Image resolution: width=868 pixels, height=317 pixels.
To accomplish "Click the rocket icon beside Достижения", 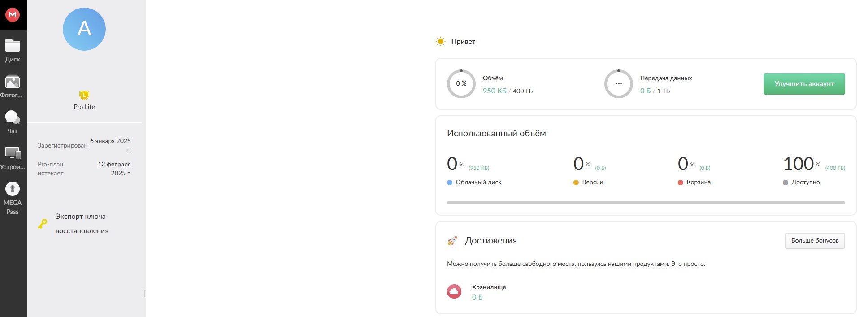I will click(x=452, y=241).
